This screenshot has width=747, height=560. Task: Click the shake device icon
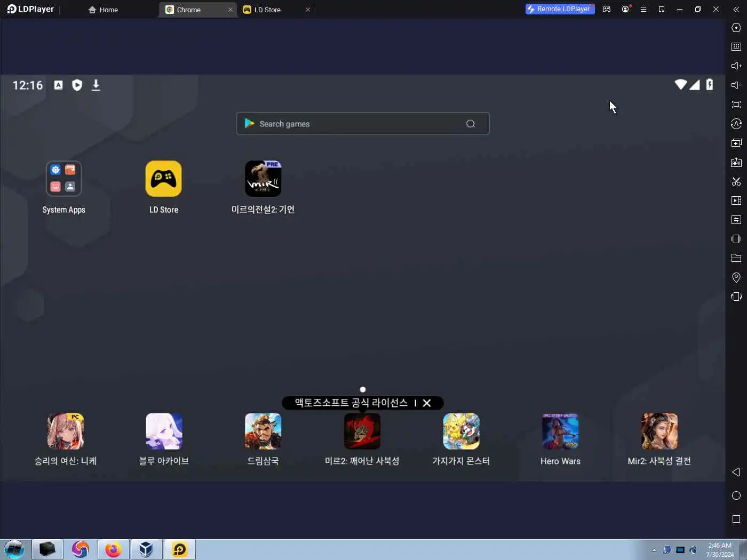coord(736,239)
